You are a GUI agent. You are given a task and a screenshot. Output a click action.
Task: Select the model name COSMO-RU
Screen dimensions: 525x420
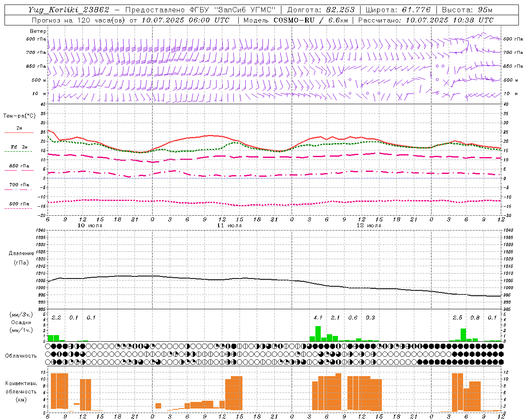tap(294, 20)
